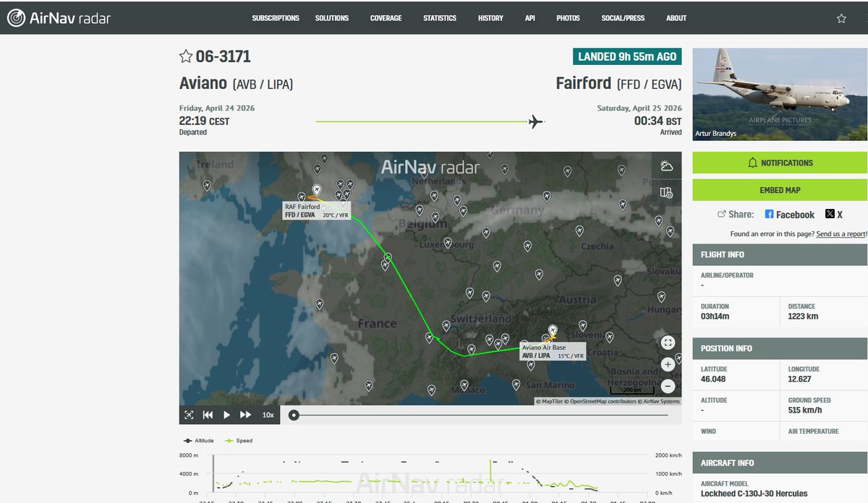
Task: Open the History menu
Action: [x=490, y=18]
